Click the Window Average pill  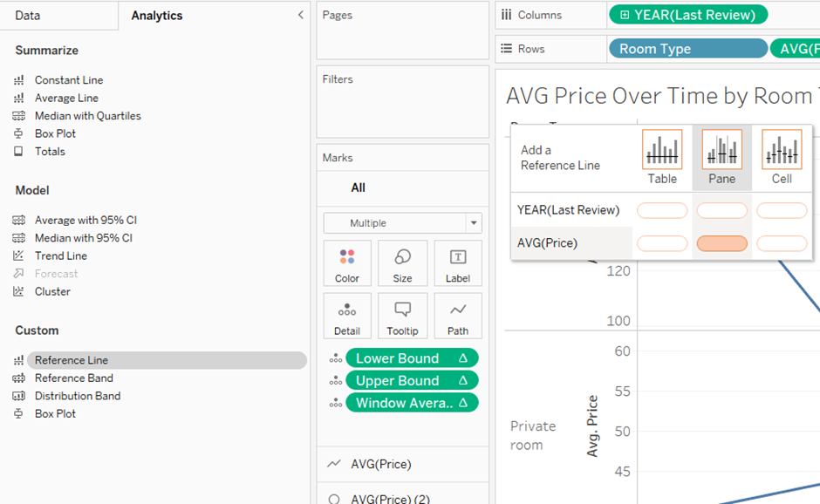coord(412,403)
